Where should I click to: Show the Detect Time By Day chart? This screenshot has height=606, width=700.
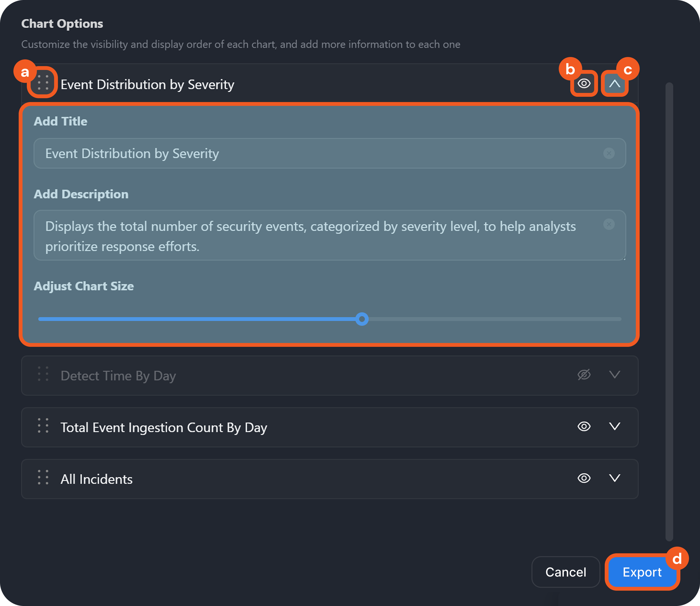(584, 375)
